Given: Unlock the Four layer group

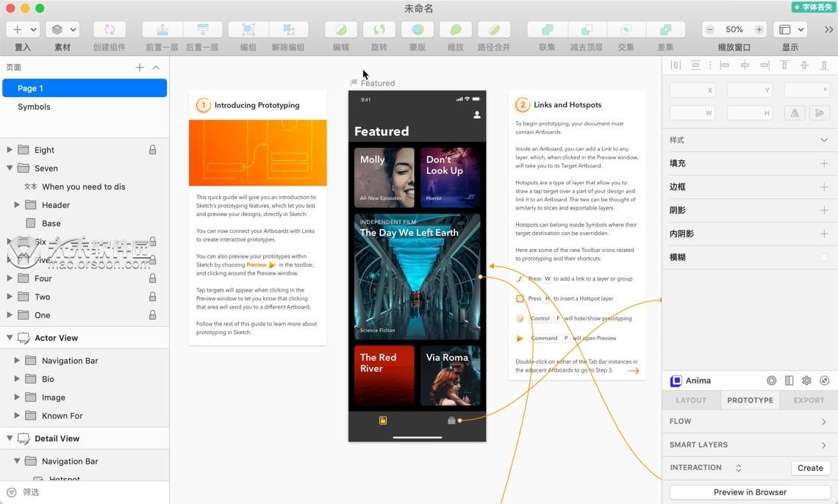Looking at the screenshot, I should 153,278.
